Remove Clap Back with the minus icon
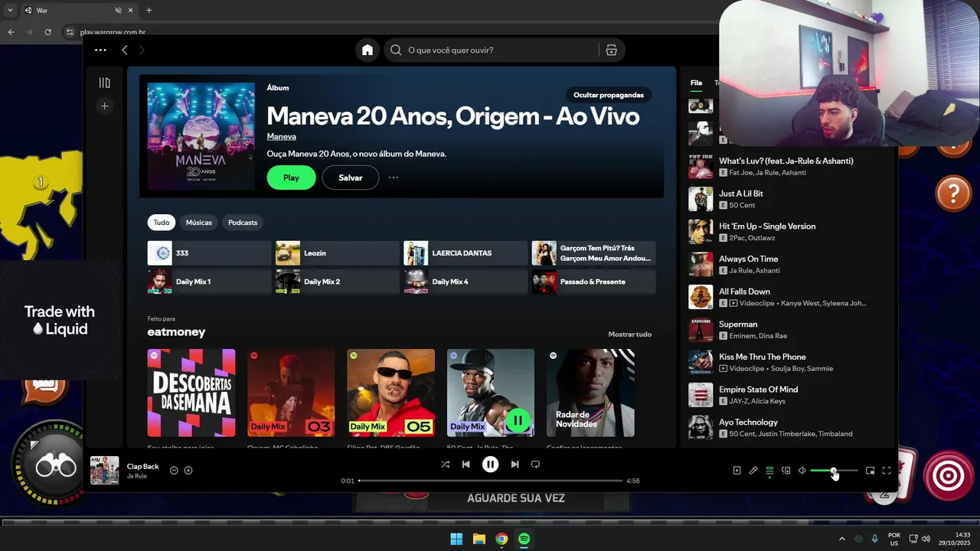 pos(174,470)
